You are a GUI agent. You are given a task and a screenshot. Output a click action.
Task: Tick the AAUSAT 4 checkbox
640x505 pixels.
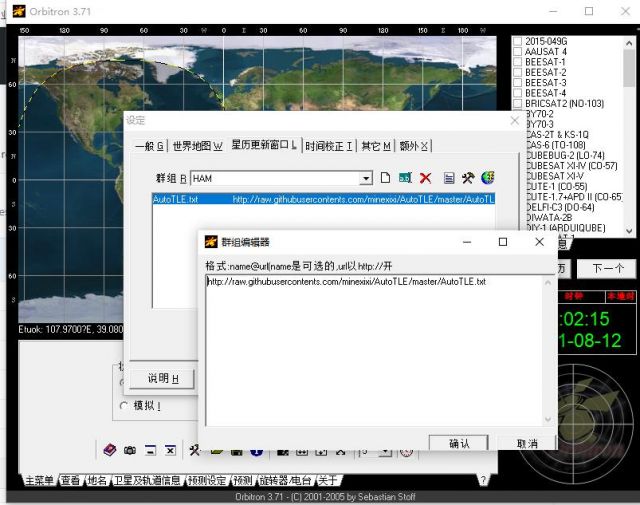[518, 51]
